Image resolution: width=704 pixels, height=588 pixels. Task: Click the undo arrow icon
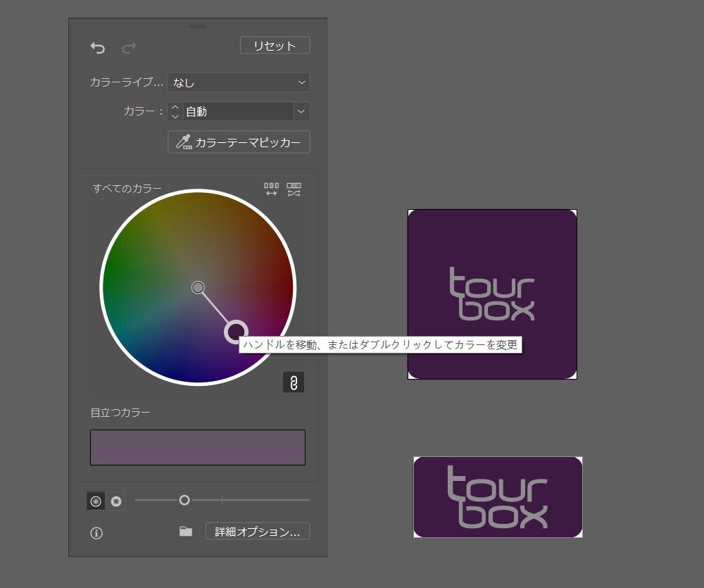[x=97, y=48]
